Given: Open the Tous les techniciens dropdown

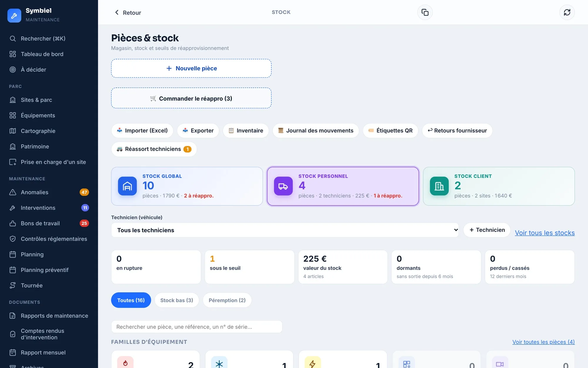Looking at the screenshot, I should coord(285,230).
